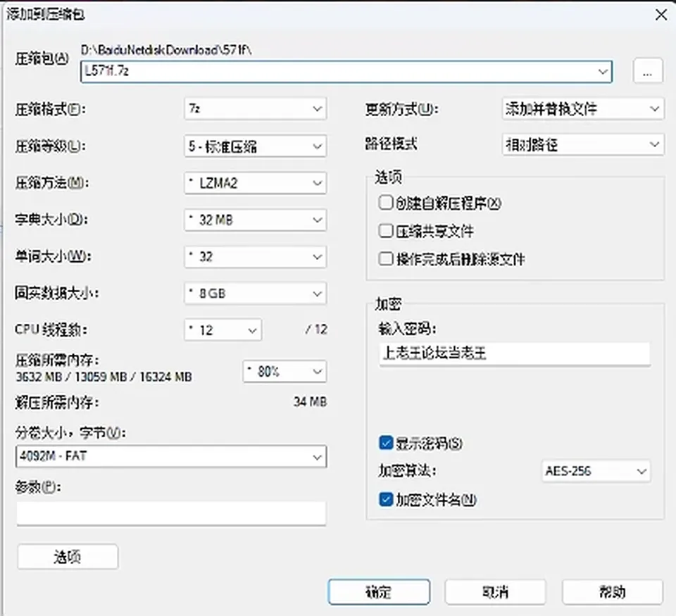Open the 压缩方法 LZMA2 dropdown
This screenshot has height=616, width=676.
click(255, 183)
